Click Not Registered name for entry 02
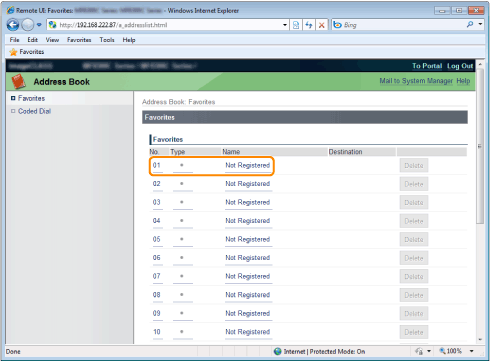The height and width of the screenshot is (361, 490). click(248, 184)
